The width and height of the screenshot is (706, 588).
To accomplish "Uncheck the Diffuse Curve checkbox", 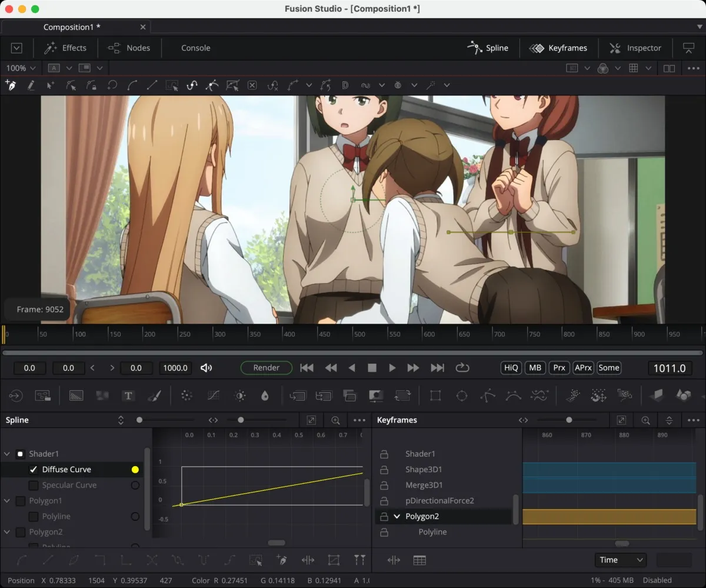I will (34, 470).
